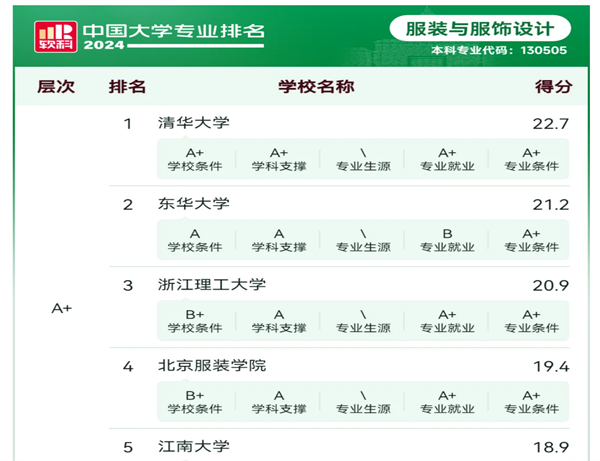Click the score 18.9 for 江南大学

click(x=551, y=447)
